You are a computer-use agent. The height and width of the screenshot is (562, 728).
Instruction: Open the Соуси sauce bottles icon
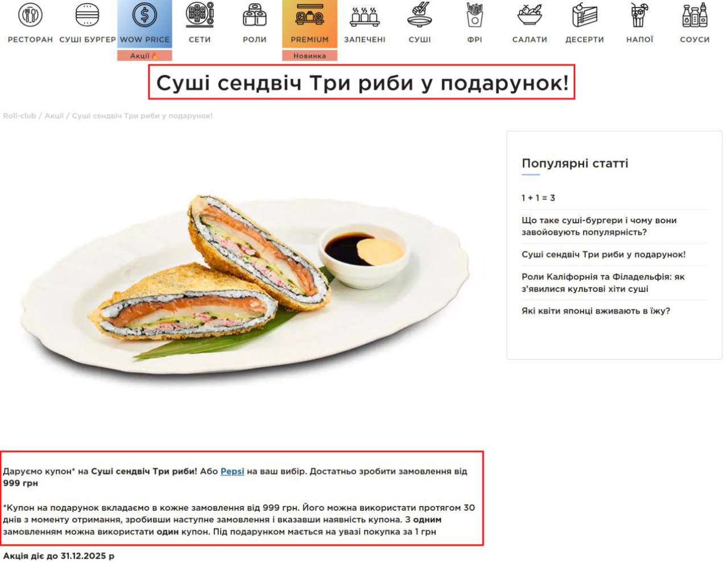click(694, 15)
